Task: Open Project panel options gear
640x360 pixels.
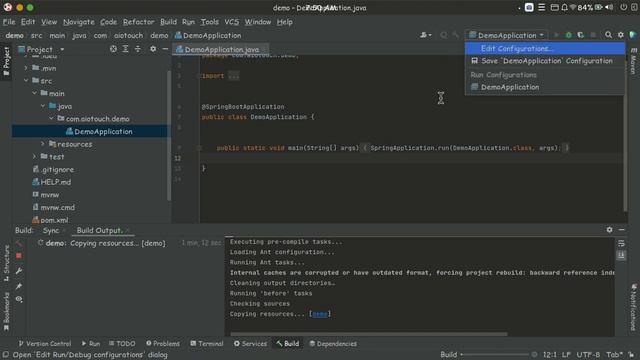Action: coord(153,49)
